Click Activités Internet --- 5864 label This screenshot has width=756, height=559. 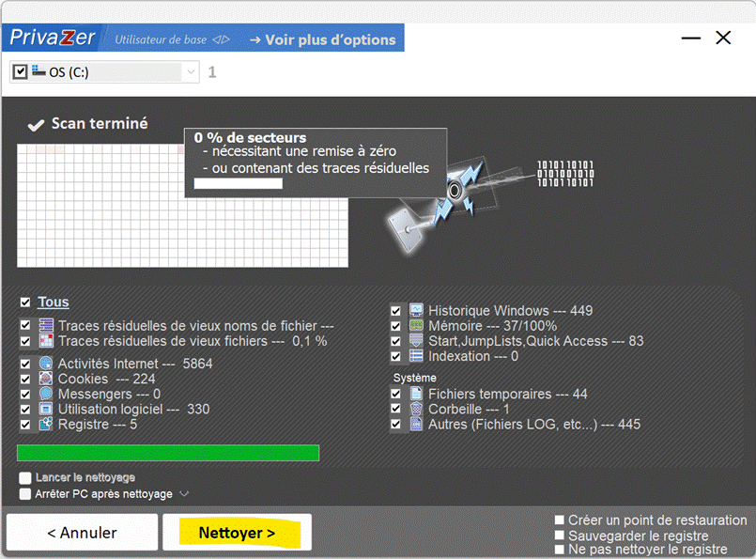135,364
